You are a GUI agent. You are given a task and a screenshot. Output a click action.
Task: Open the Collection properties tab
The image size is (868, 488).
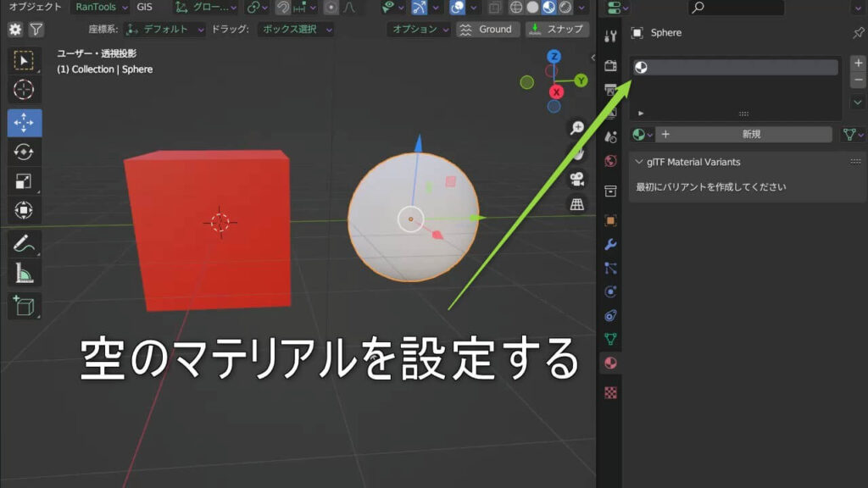(610, 191)
